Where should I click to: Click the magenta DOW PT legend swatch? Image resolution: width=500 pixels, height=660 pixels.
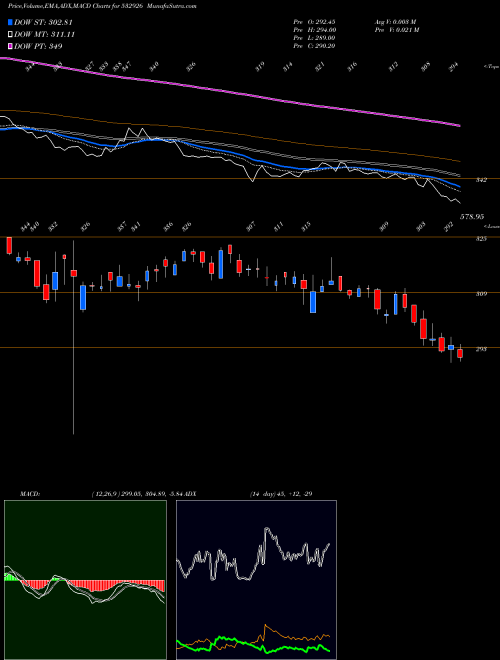(11, 46)
